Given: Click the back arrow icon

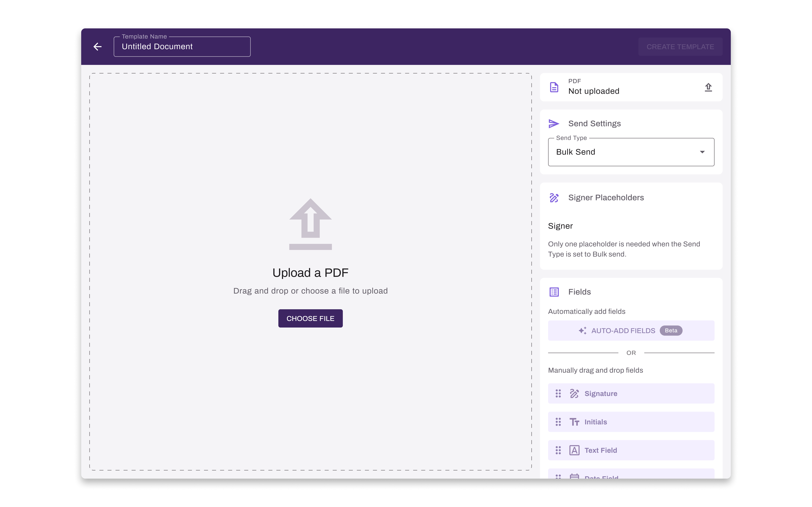Looking at the screenshot, I should 97,47.
